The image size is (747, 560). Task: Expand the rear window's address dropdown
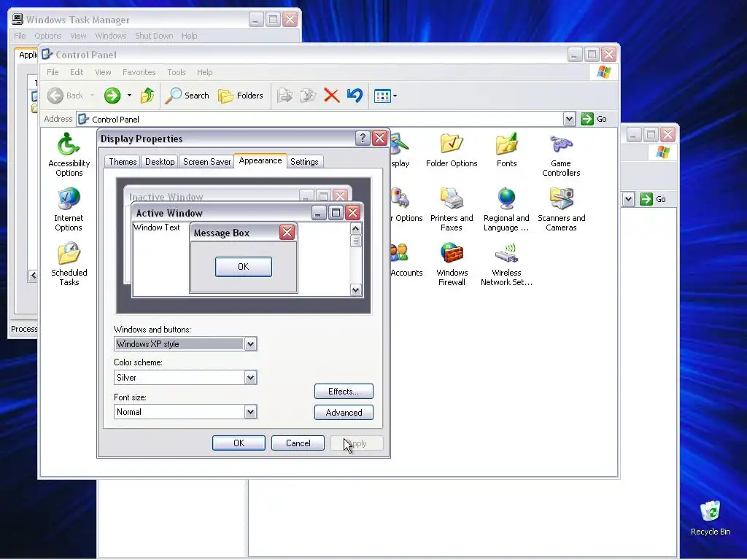point(628,199)
